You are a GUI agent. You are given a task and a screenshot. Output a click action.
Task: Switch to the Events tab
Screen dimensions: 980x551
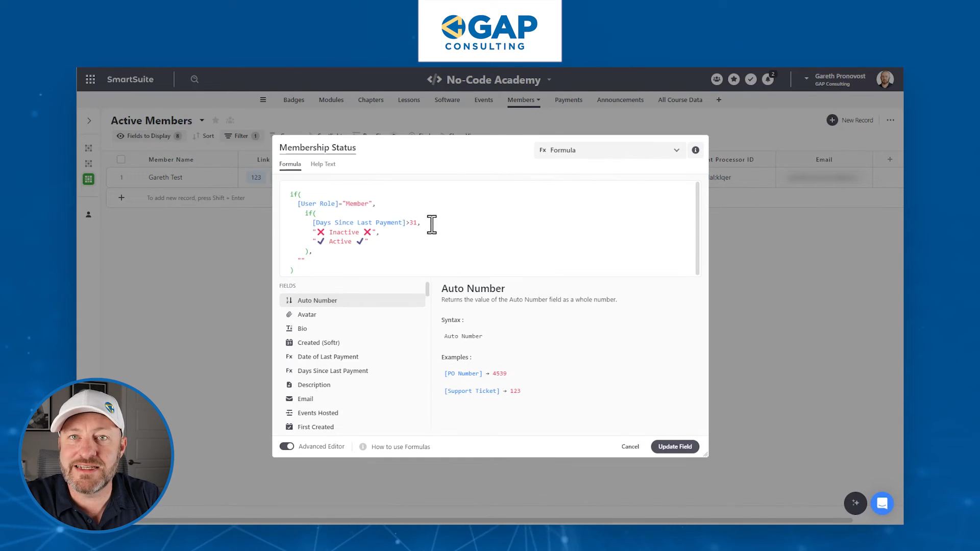point(483,99)
